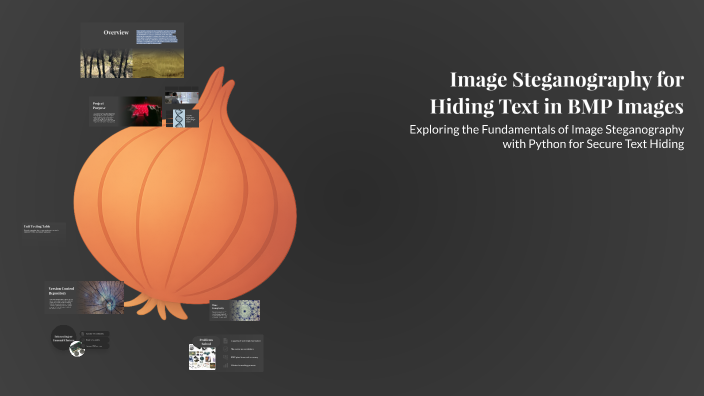Screen dimensions: 704x396
Task: Click the blue mosaic pattern image
Action: pos(245,310)
